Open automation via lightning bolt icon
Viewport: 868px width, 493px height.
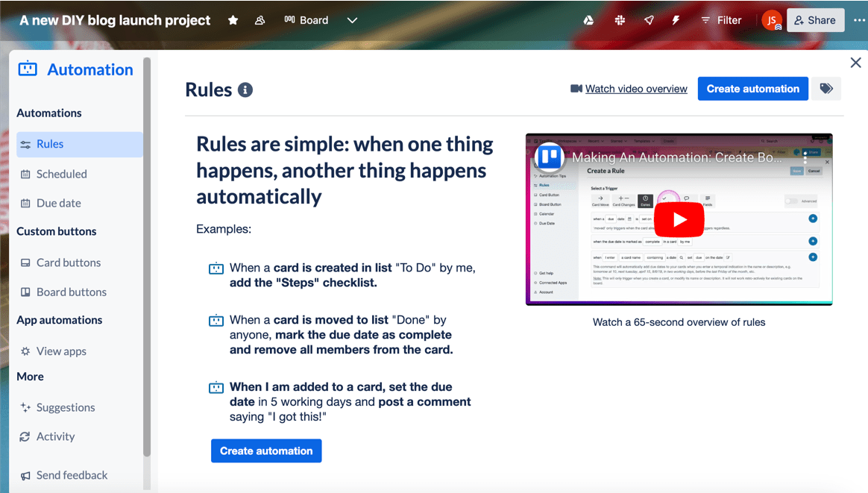tap(676, 20)
